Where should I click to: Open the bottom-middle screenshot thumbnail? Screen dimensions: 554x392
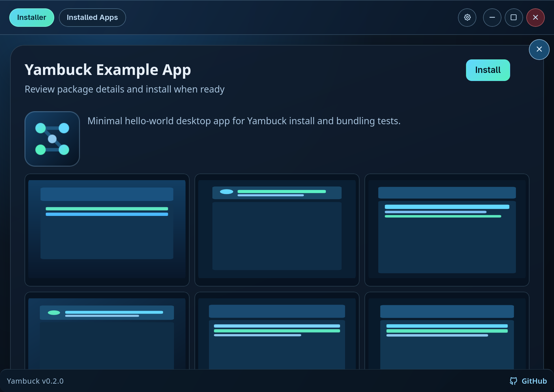[277, 331]
